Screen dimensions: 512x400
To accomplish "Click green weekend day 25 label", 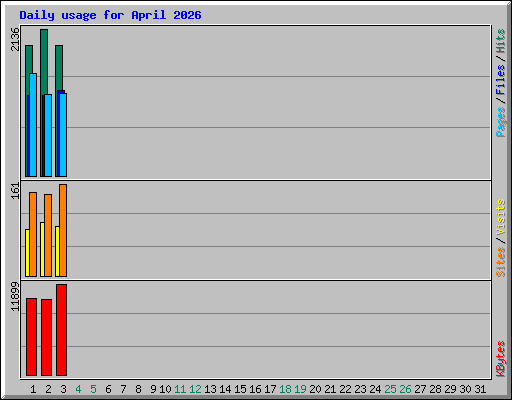I will [x=390, y=389].
